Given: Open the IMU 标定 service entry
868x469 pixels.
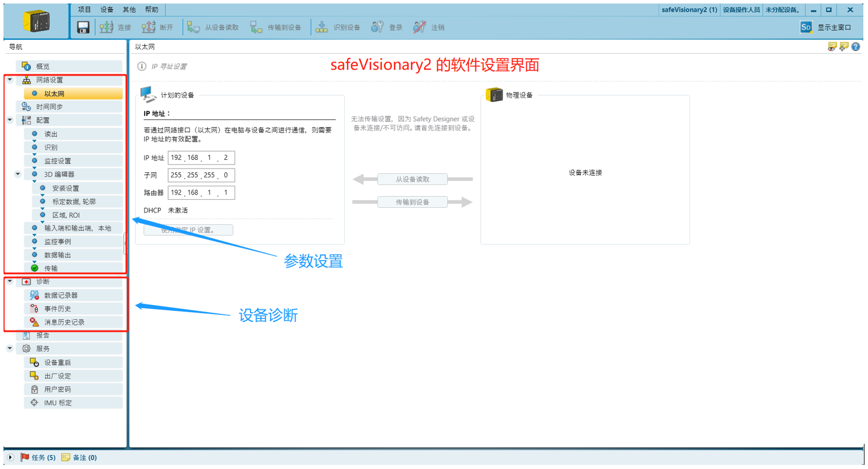Looking at the screenshot, I should click(73, 403).
